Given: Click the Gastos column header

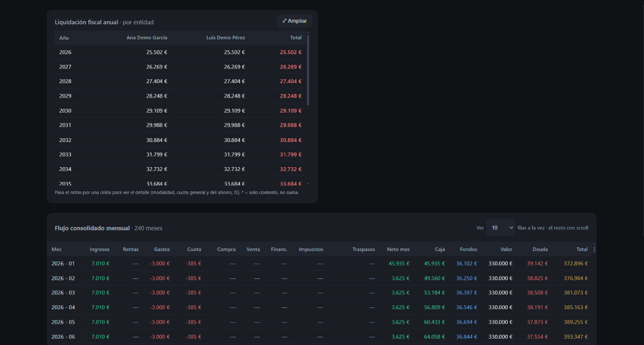Looking at the screenshot, I should [x=162, y=249].
